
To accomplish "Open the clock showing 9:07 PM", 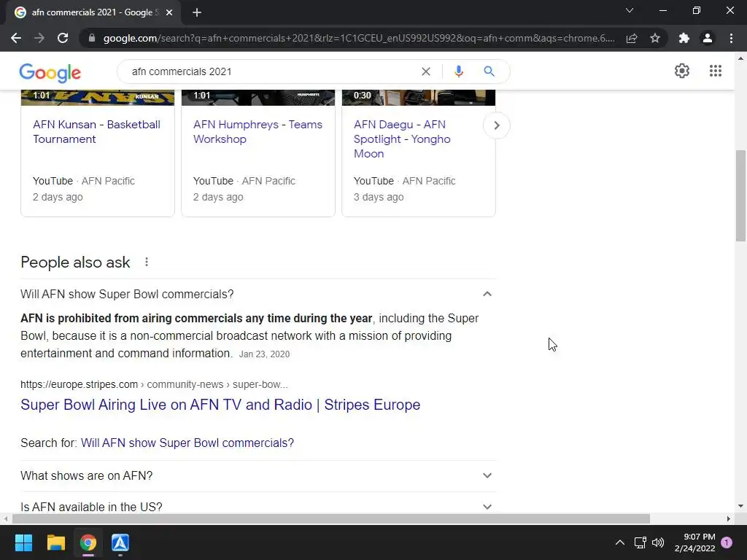I will point(695,542).
